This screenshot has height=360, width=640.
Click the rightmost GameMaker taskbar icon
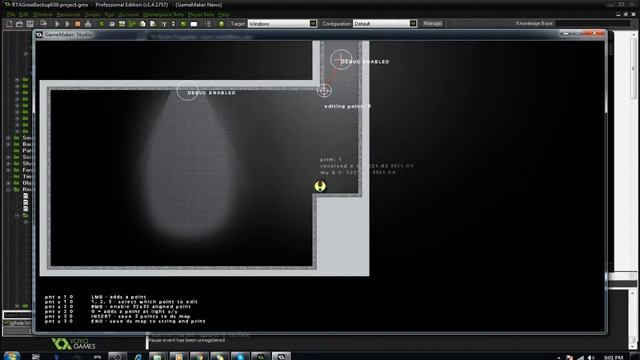(281, 357)
